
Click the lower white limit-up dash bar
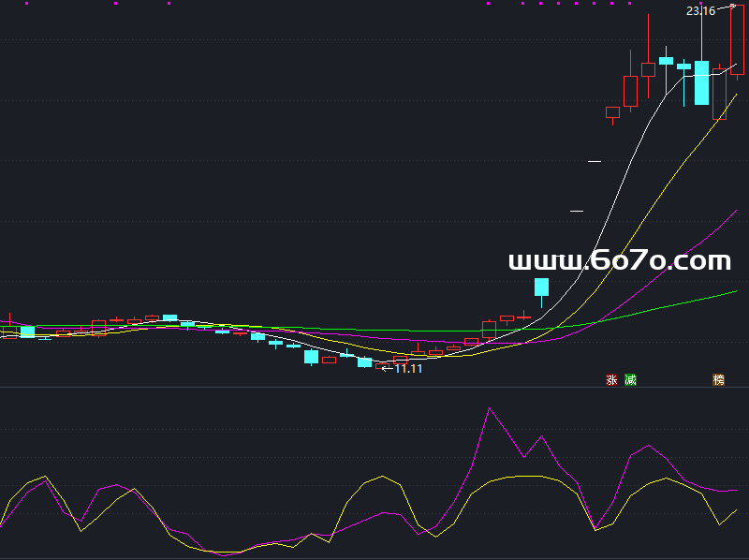[577, 211]
